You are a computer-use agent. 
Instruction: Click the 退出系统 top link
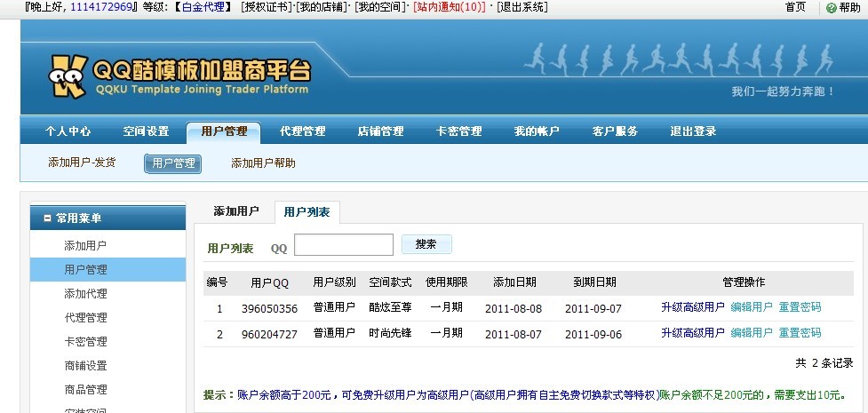522,7
